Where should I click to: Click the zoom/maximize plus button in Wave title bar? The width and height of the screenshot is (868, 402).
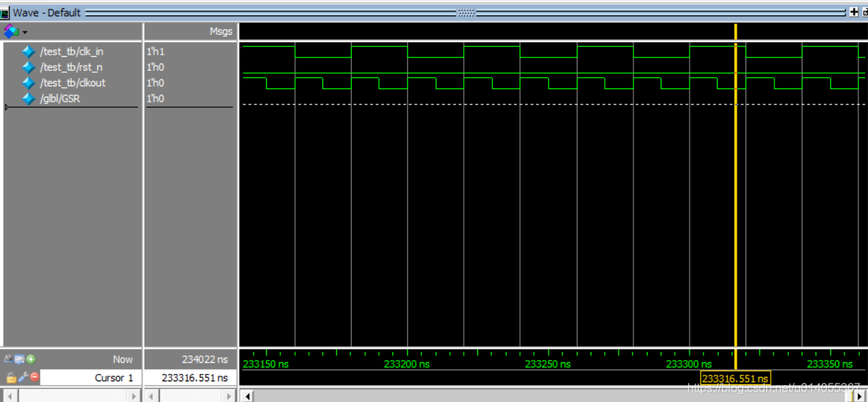[x=853, y=13]
